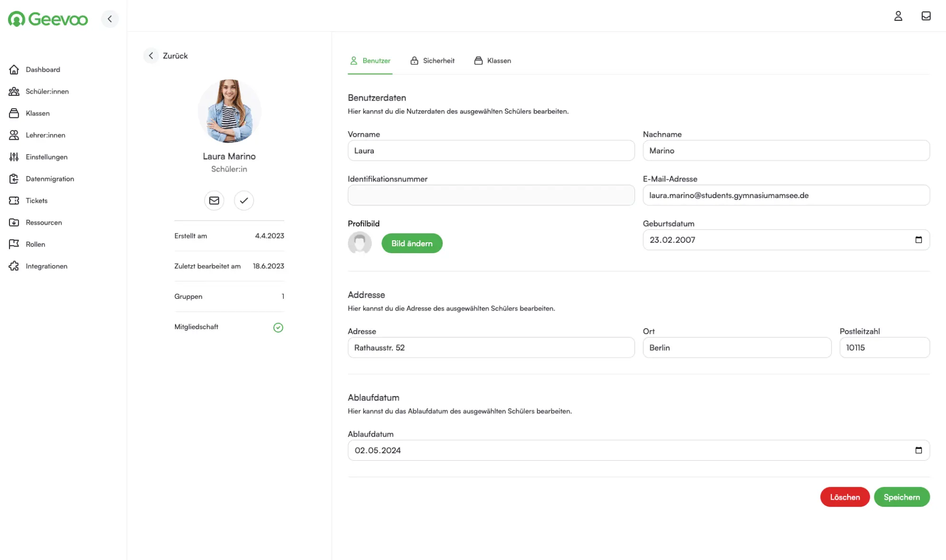
Task: Click the Postleitzahl field with 10115
Action: coord(884,348)
